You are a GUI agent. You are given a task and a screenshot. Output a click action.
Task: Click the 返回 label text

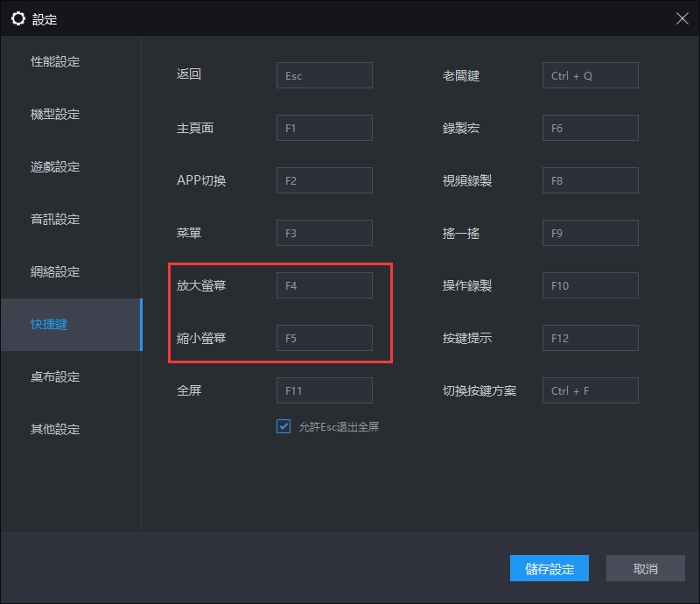(x=189, y=74)
